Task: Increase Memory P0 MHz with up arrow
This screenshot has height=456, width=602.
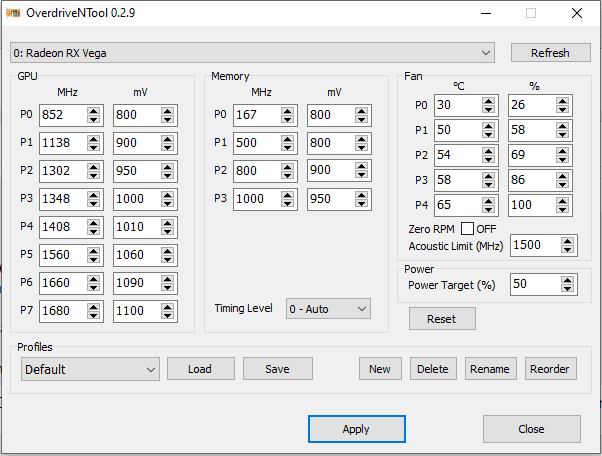Action: [287, 111]
